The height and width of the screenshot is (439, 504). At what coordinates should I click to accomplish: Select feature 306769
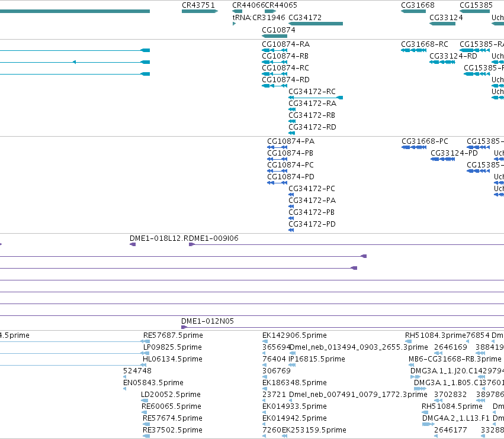pyautogui.click(x=277, y=371)
